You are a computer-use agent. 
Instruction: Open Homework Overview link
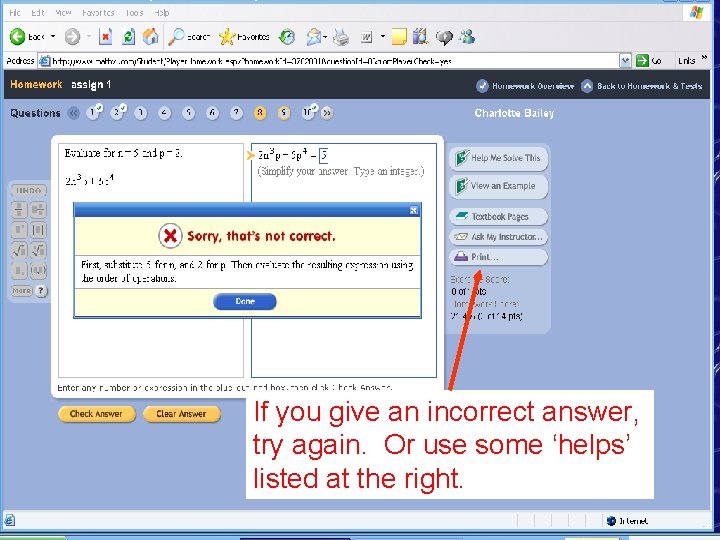[525, 86]
